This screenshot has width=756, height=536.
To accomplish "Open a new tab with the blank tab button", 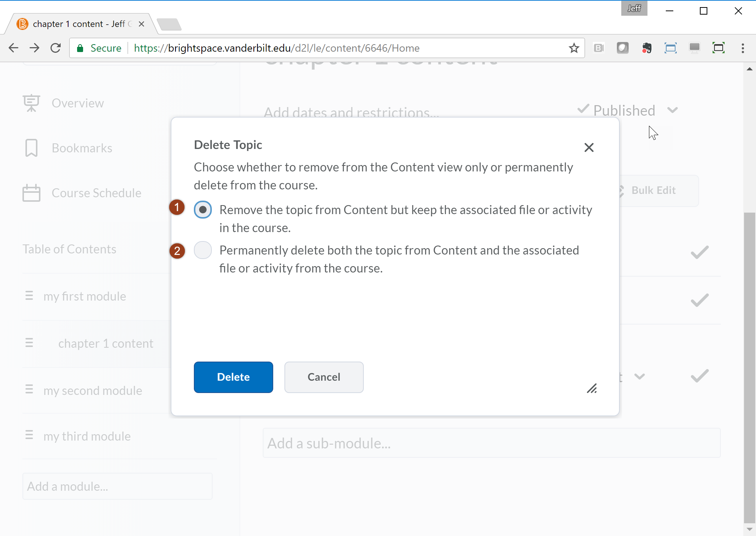I will click(x=169, y=24).
